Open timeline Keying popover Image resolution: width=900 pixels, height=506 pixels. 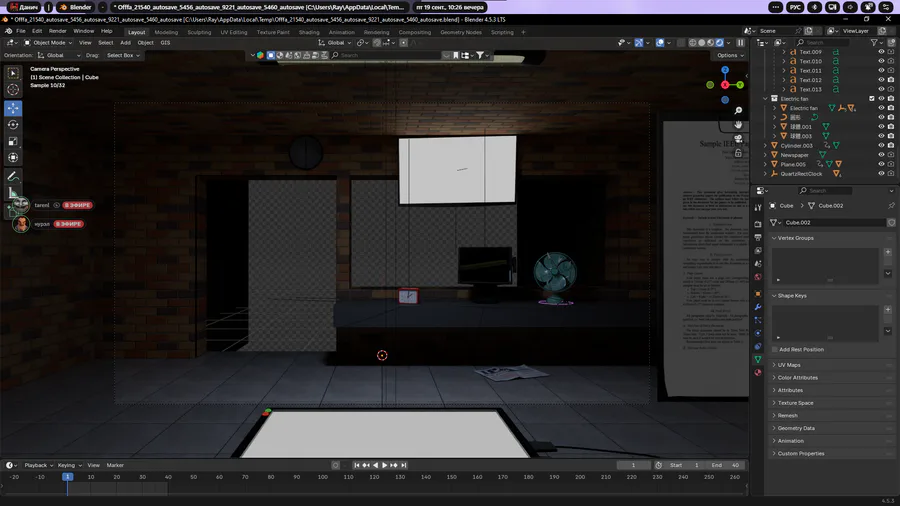click(69, 465)
